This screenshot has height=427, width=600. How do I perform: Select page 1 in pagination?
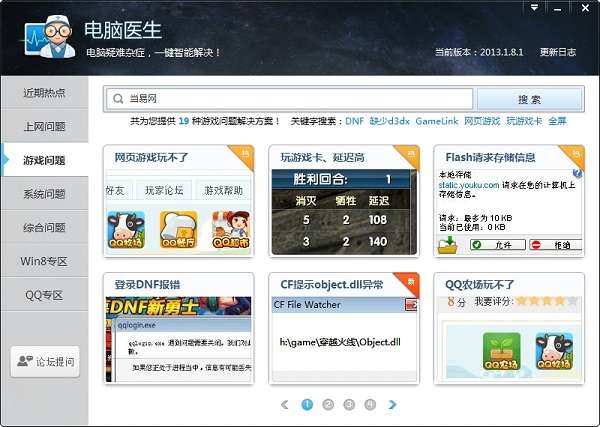click(x=307, y=404)
